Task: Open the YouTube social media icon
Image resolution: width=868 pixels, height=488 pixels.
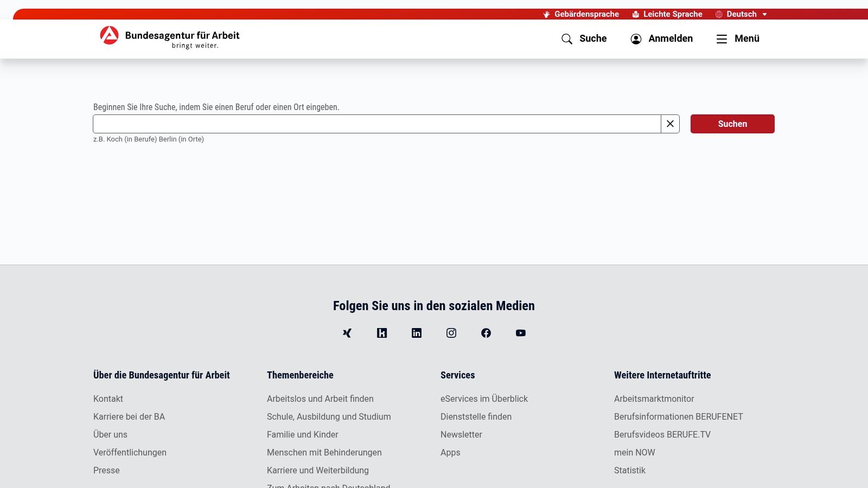Action: pos(521,333)
